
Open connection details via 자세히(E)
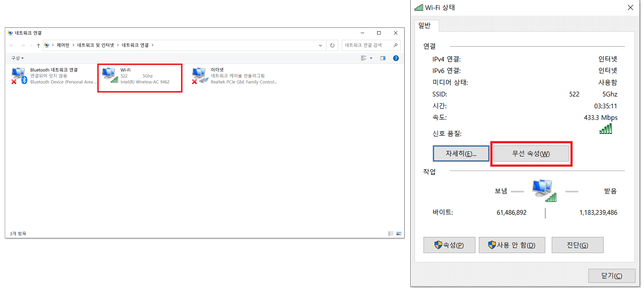point(461,153)
